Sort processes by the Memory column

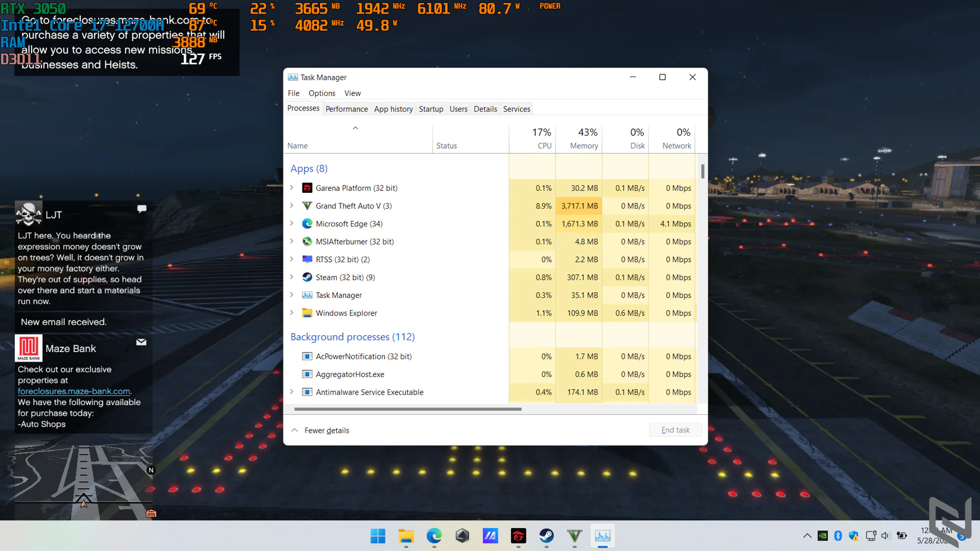(x=579, y=139)
